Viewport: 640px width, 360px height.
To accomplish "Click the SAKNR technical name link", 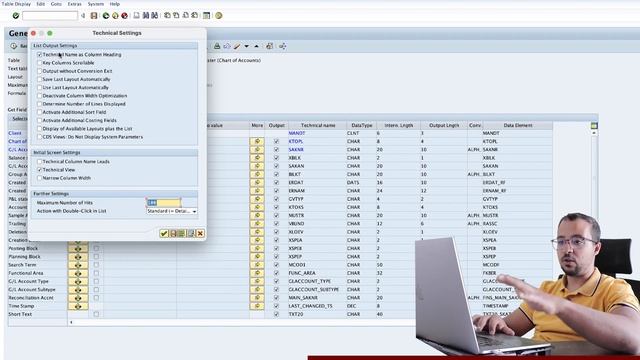I will (296, 149).
